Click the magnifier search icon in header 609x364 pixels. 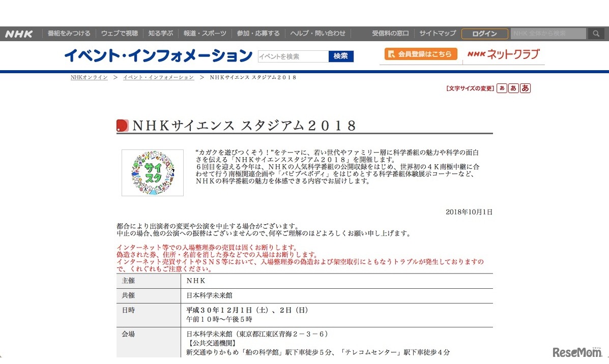click(596, 34)
